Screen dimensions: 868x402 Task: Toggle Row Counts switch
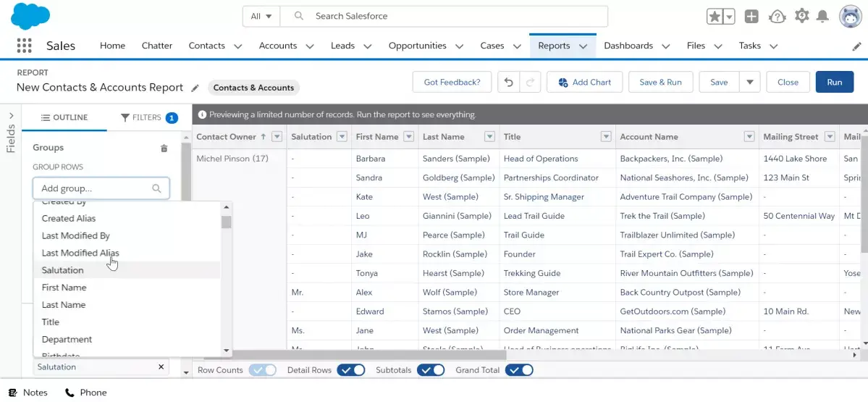[x=262, y=370]
